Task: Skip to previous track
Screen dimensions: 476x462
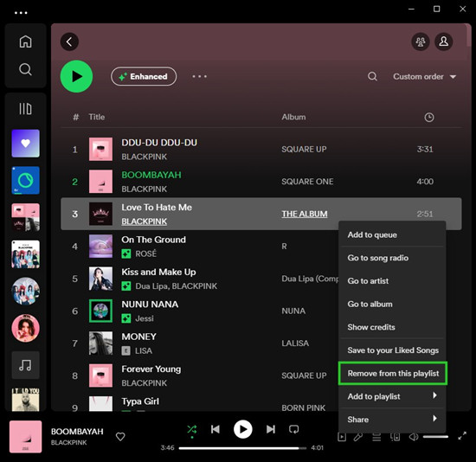Action: click(215, 429)
